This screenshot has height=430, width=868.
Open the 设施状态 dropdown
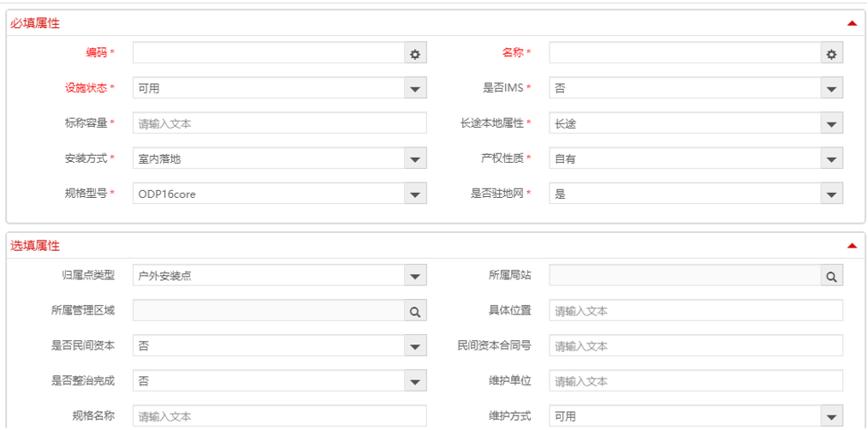(415, 88)
